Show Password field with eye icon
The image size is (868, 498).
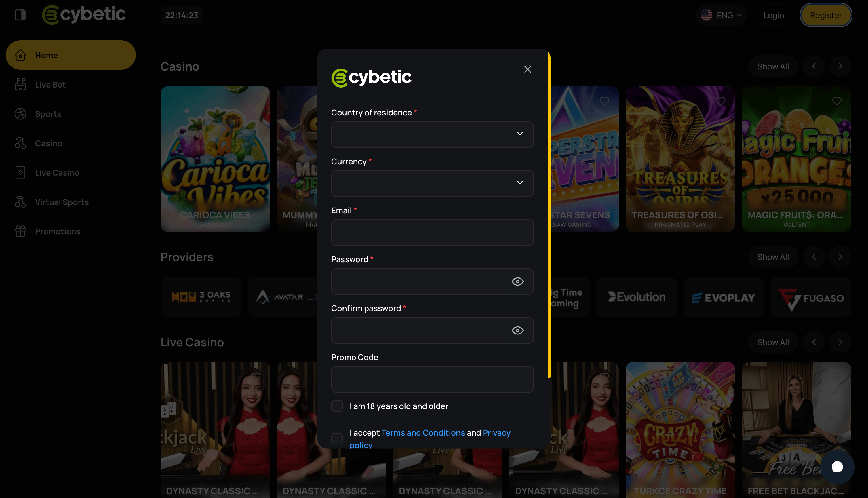tap(517, 282)
